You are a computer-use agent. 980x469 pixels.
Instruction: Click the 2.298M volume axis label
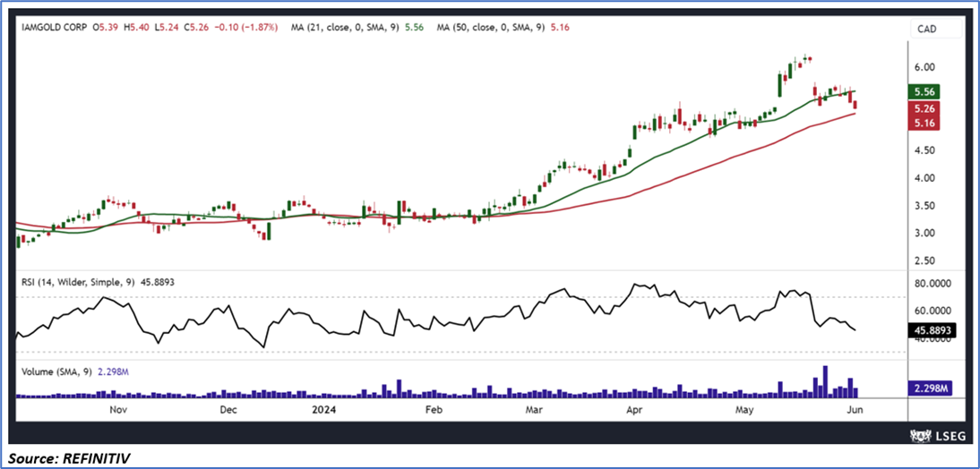930,388
